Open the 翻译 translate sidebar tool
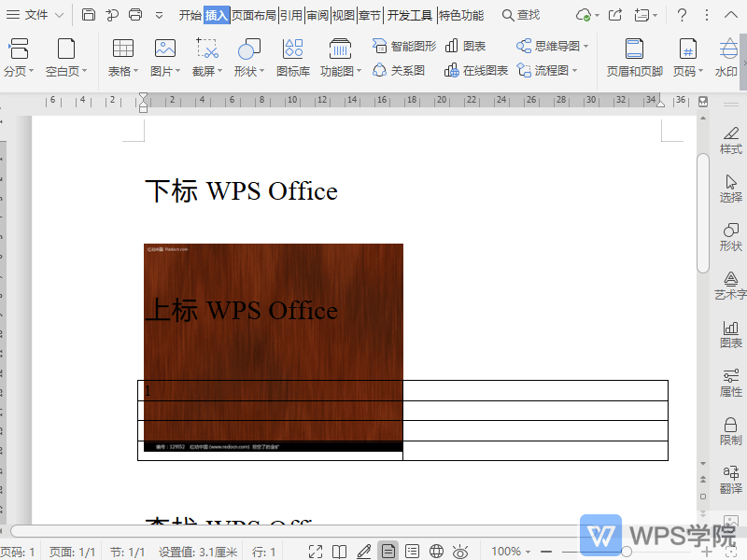The height and width of the screenshot is (560, 747). (x=730, y=478)
